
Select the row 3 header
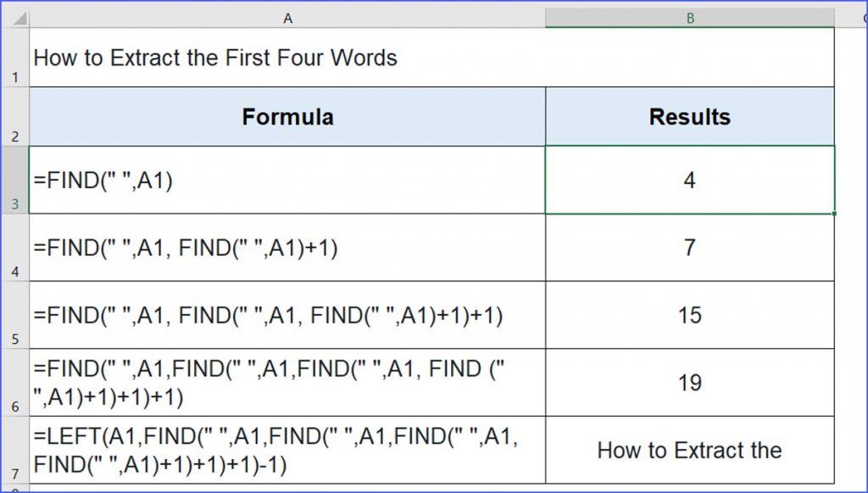[x=14, y=180]
